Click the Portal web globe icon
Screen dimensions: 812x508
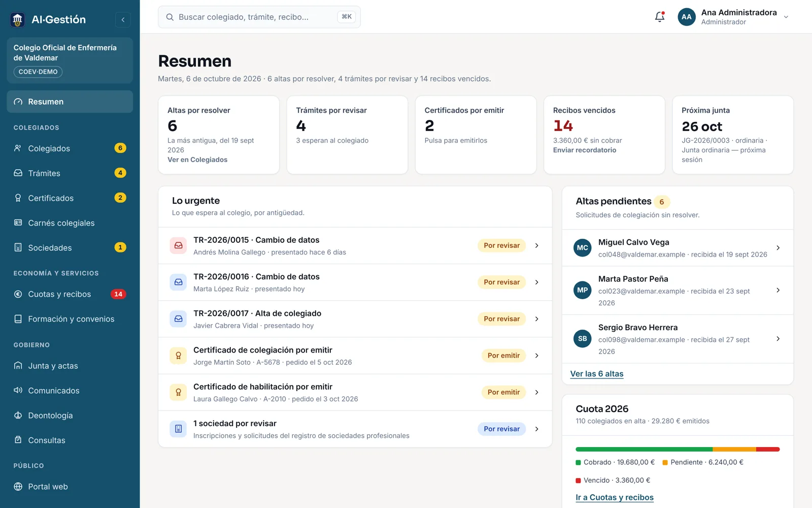point(18,487)
